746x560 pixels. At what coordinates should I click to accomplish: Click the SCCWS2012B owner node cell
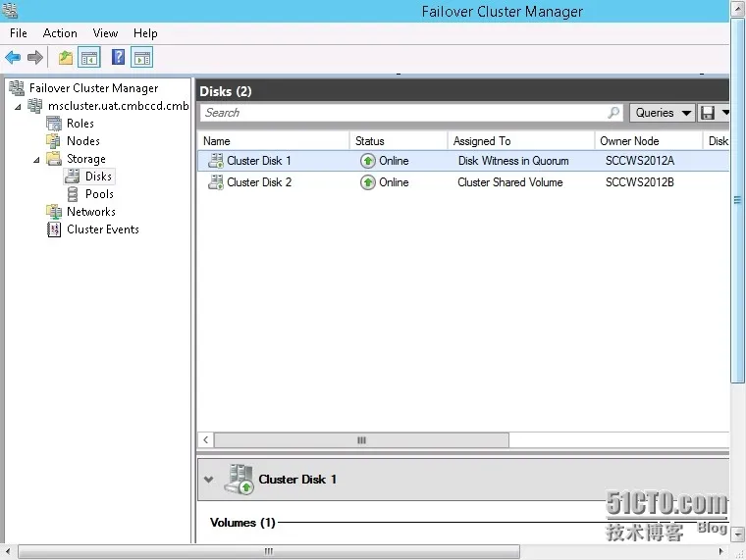[639, 182]
